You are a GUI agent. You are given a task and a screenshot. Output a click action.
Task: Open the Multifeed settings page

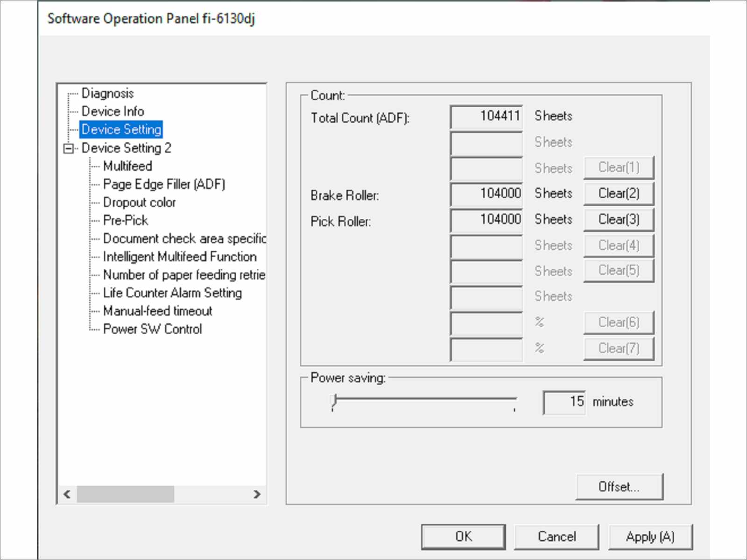click(x=127, y=166)
